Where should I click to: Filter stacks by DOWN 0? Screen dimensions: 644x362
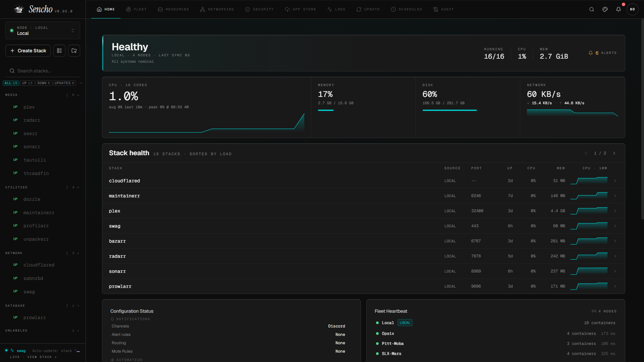44,83
